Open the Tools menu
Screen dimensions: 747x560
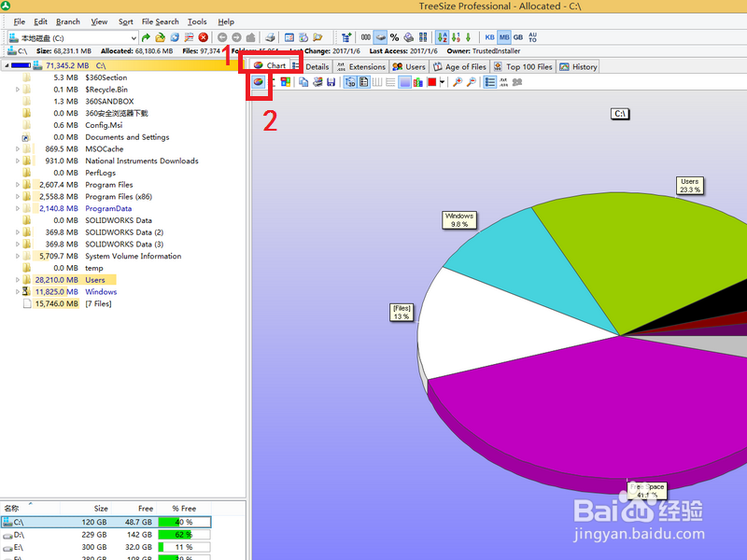coord(197,21)
